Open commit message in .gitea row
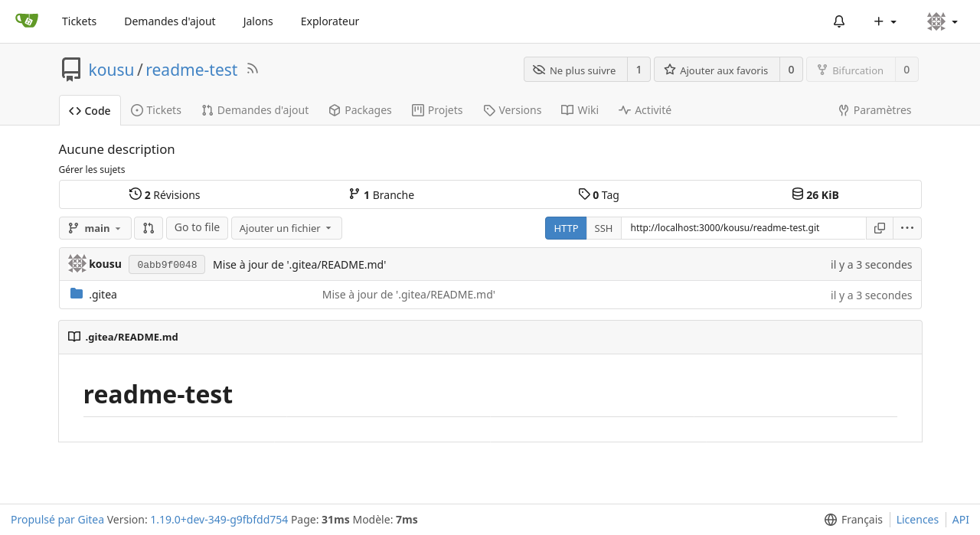This screenshot has height=535, width=980. pos(409,295)
